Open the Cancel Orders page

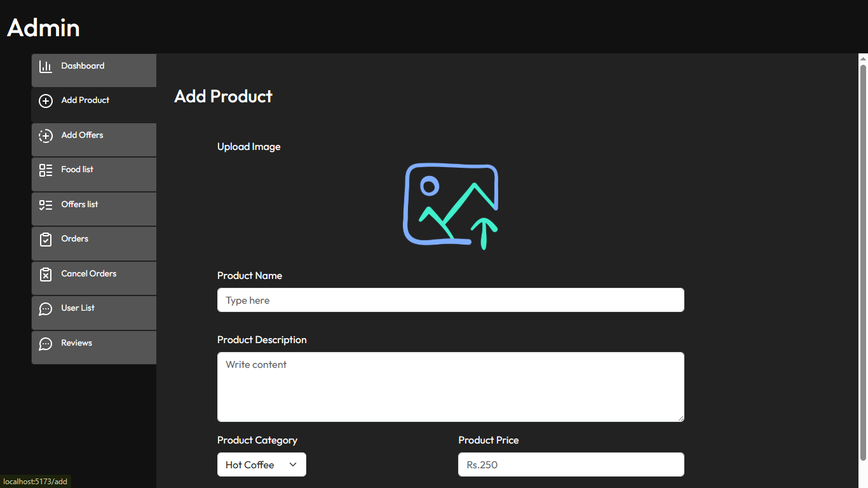(x=94, y=278)
